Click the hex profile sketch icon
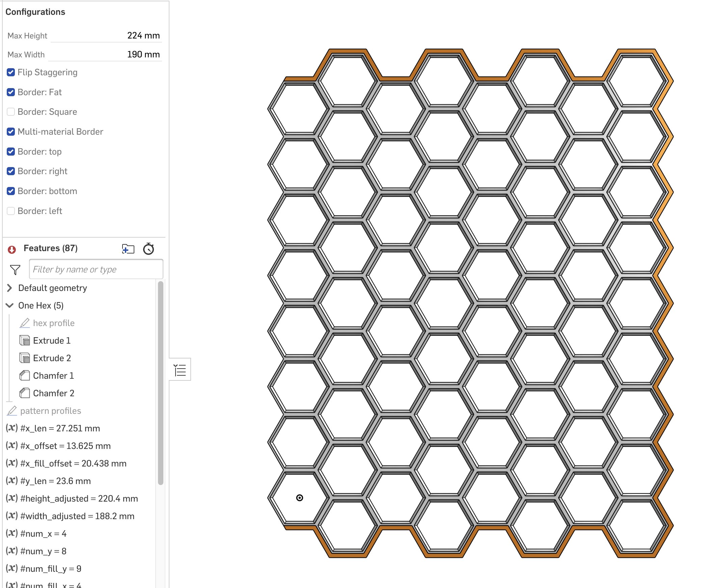 25,323
